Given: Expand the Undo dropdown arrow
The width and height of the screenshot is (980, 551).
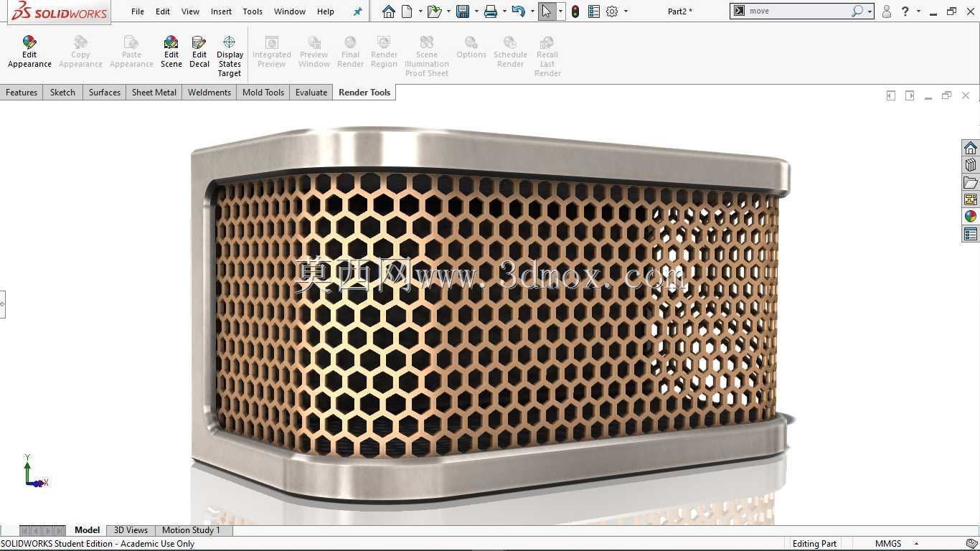Looking at the screenshot, I should (x=532, y=11).
